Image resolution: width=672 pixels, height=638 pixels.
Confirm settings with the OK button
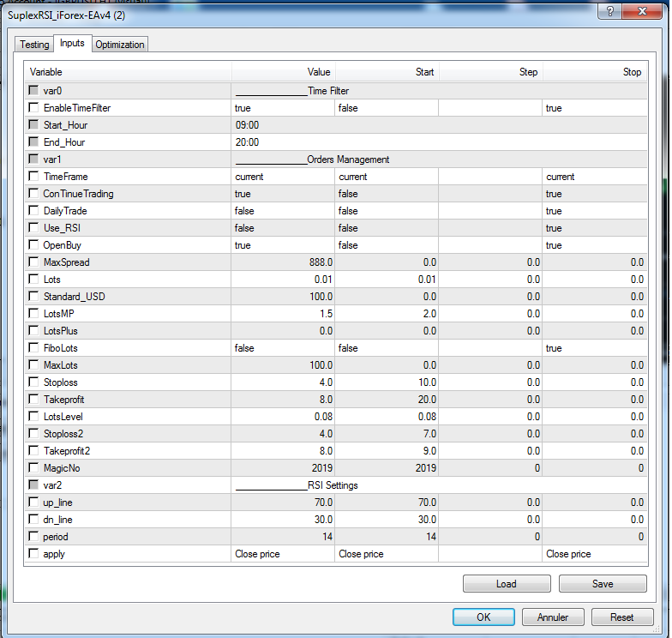(x=483, y=617)
